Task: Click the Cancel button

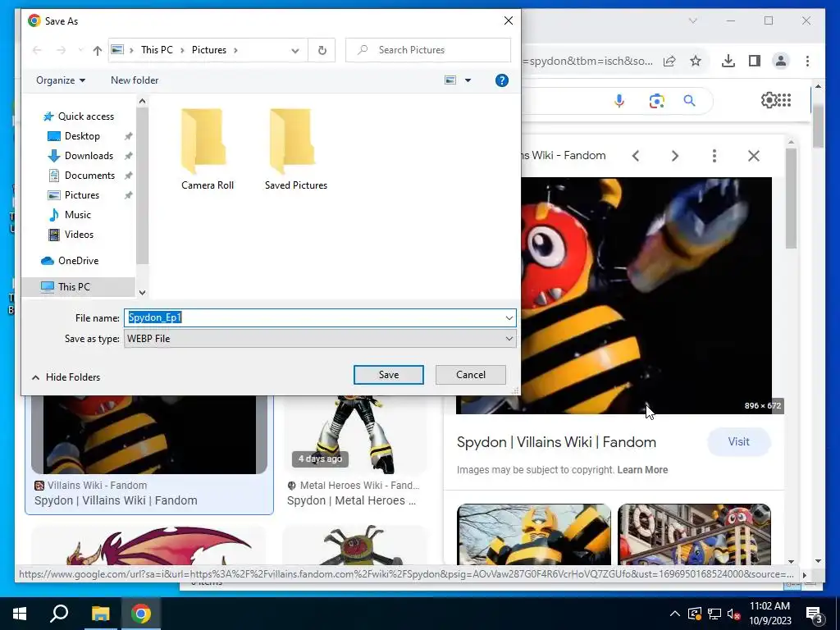Action: [x=470, y=375]
